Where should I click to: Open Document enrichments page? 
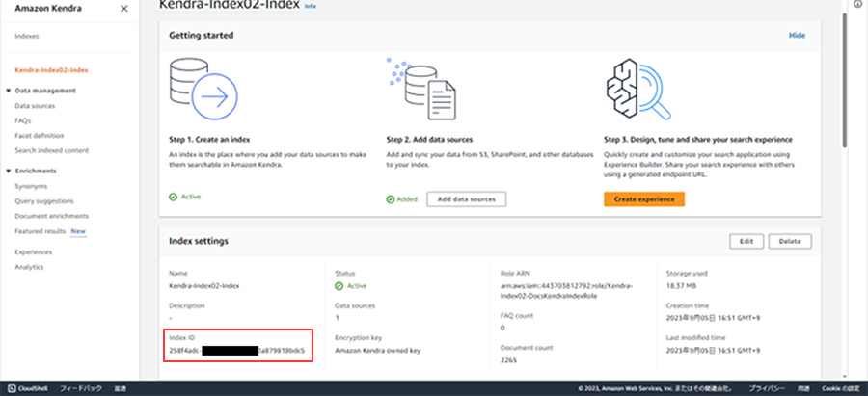[51, 216]
